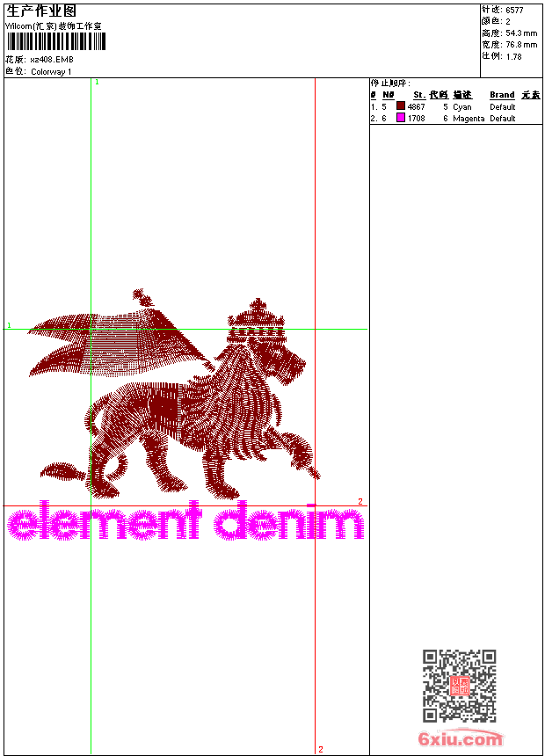Click the magenta thread color swatch
Viewport: 545px width, 756px height.
[x=400, y=117]
